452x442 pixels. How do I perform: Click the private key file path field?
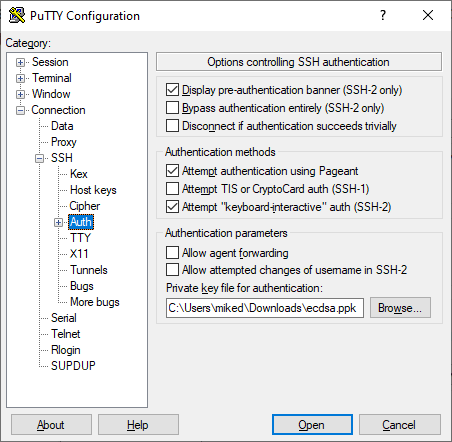[265, 308]
